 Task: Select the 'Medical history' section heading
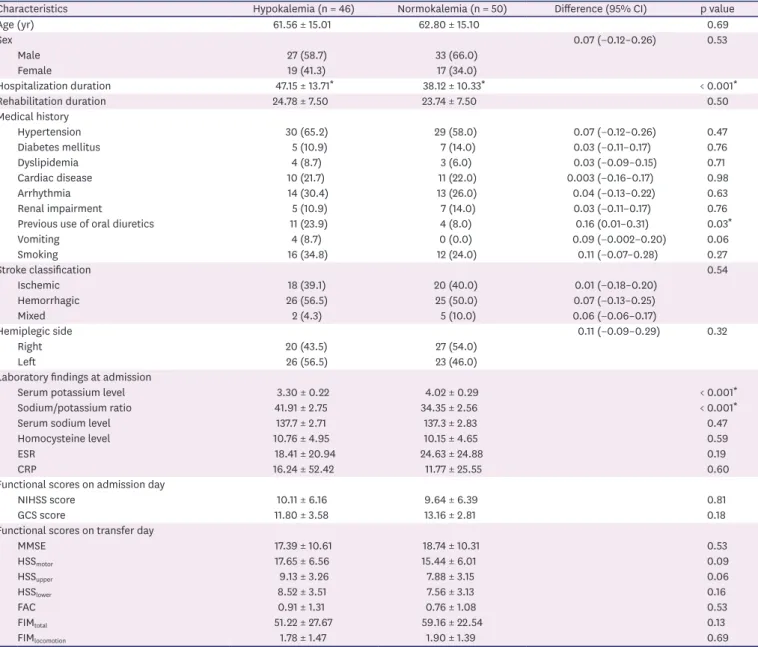coord(34,117)
